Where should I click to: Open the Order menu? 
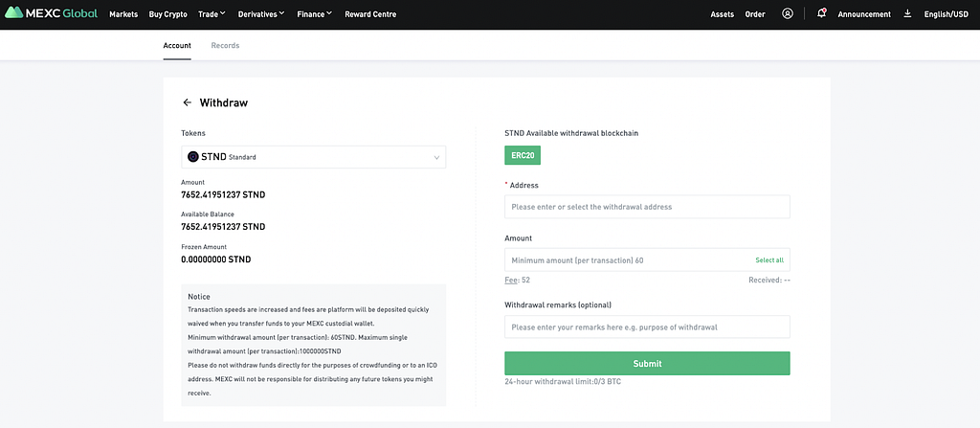[755, 14]
